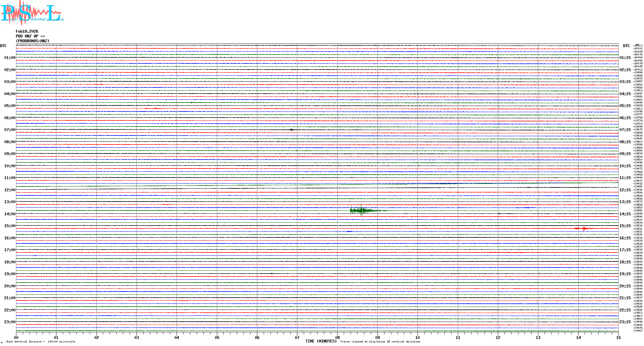Click the Feb18,2026 date label
644x346 pixels.
pyautogui.click(x=27, y=31)
